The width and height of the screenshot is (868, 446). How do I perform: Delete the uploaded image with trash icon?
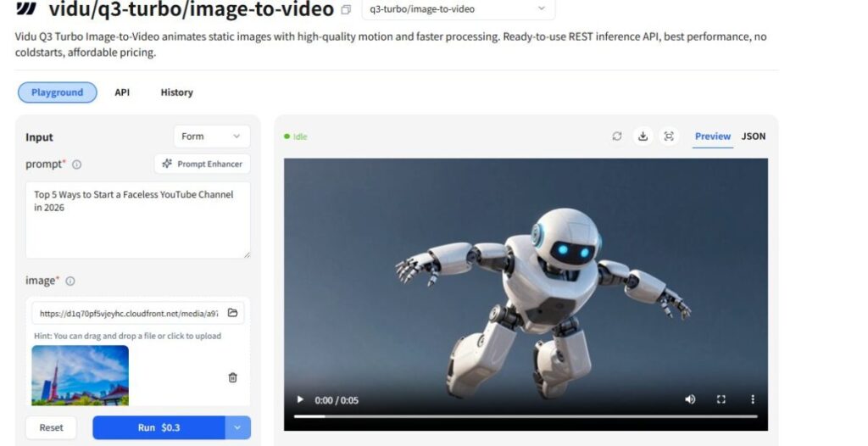click(233, 377)
